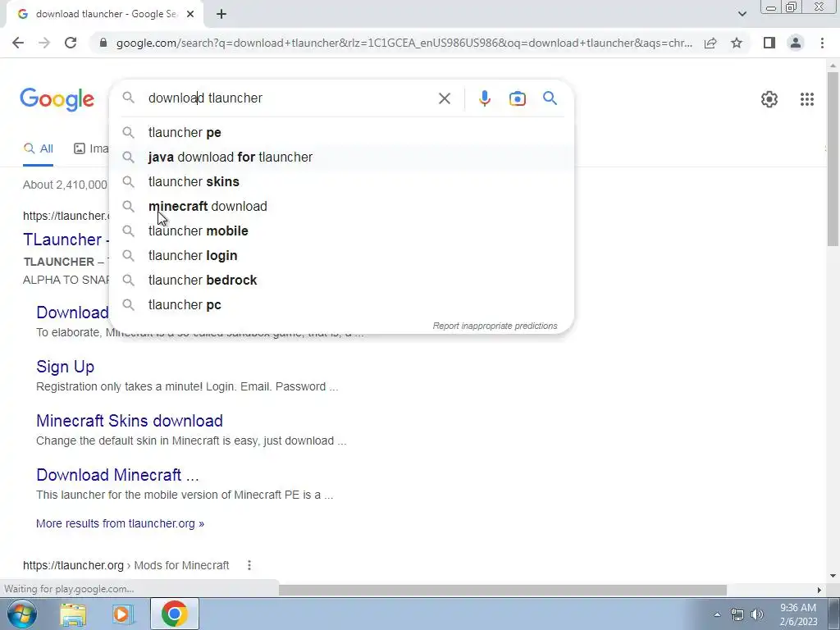
Task: Choose suggestion 'tlauncher login'
Action: click(x=341, y=256)
